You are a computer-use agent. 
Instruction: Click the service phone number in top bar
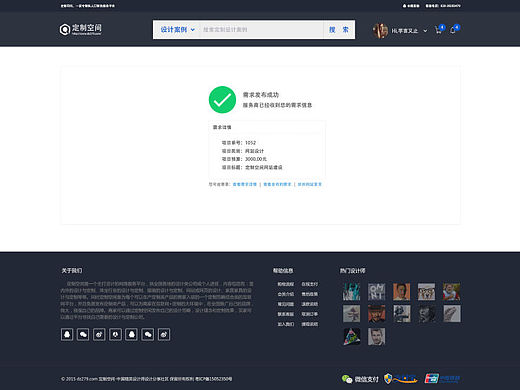(x=443, y=6)
